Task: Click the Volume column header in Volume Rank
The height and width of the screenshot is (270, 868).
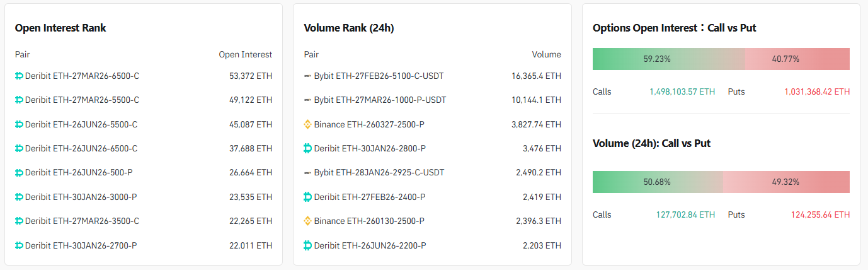Action: (546, 55)
